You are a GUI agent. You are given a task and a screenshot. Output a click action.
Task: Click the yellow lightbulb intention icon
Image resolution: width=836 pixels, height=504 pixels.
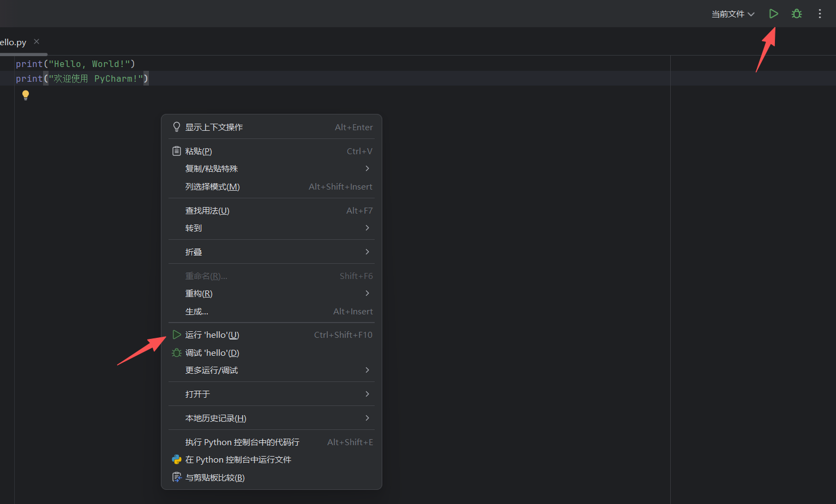[26, 95]
